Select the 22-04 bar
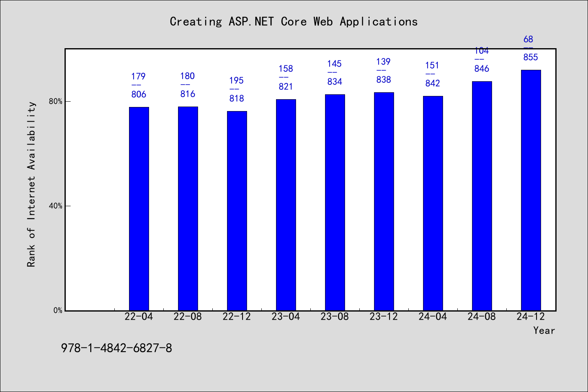 point(139,209)
